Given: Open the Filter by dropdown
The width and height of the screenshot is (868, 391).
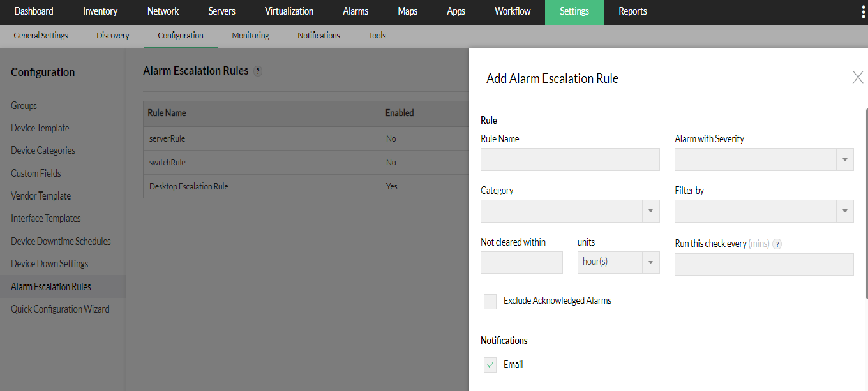Looking at the screenshot, I should tap(844, 211).
